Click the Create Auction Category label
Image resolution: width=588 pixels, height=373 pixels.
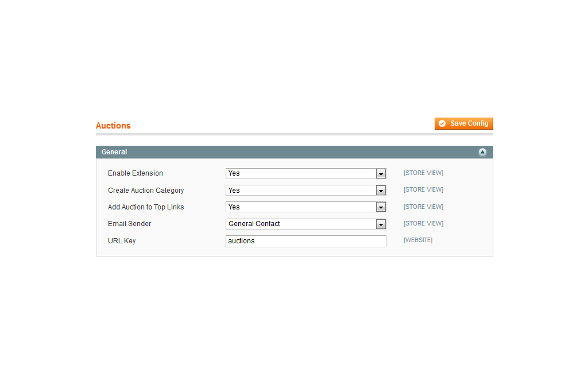click(x=146, y=191)
